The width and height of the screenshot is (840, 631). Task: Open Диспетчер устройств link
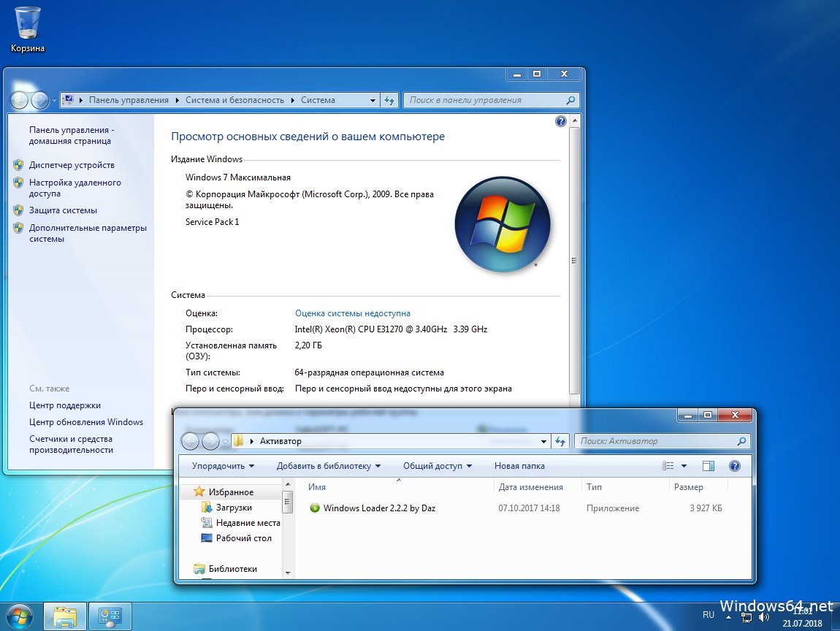coord(72,165)
